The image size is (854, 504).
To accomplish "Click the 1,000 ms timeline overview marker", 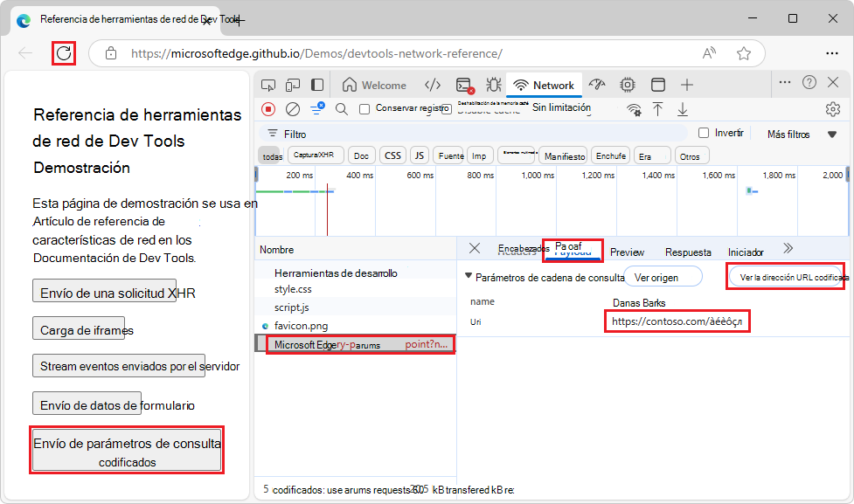I will pos(537,176).
